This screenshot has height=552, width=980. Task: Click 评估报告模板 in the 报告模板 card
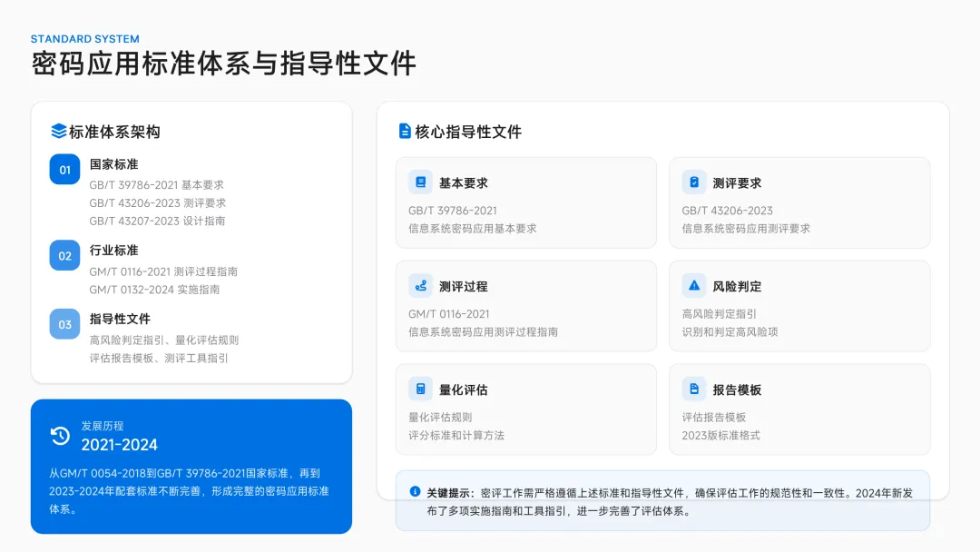tap(714, 417)
